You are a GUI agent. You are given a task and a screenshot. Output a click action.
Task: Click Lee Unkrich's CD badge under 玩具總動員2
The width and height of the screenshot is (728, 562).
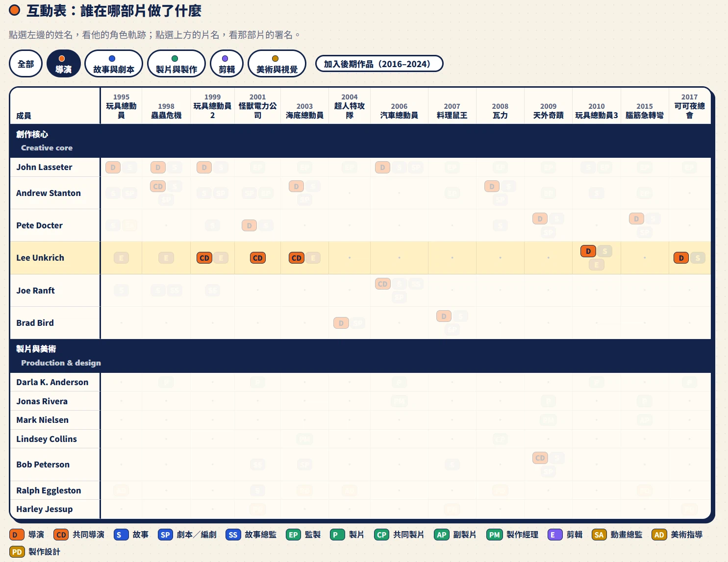(204, 258)
